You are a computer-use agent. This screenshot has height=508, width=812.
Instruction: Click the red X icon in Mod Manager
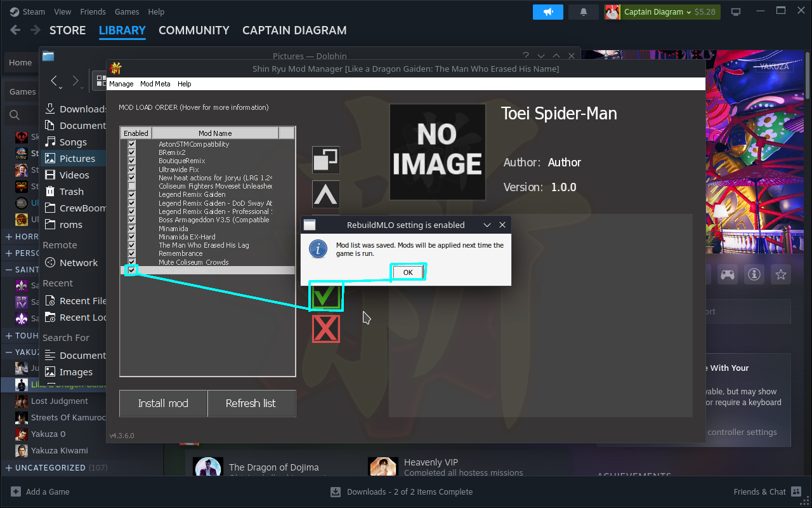point(326,329)
